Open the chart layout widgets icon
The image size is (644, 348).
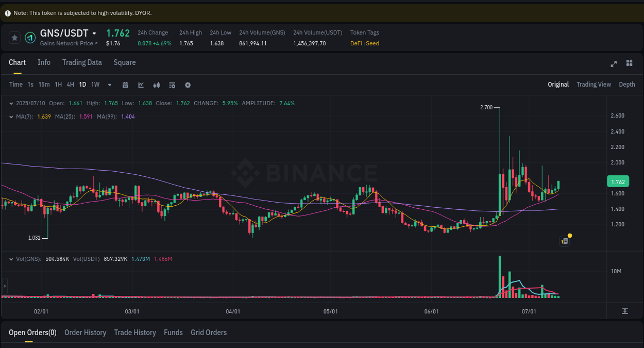click(x=629, y=63)
